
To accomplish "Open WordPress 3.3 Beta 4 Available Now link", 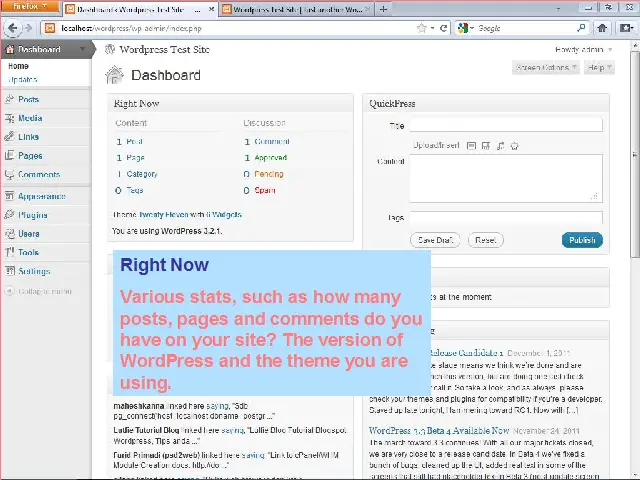I will 439,430.
